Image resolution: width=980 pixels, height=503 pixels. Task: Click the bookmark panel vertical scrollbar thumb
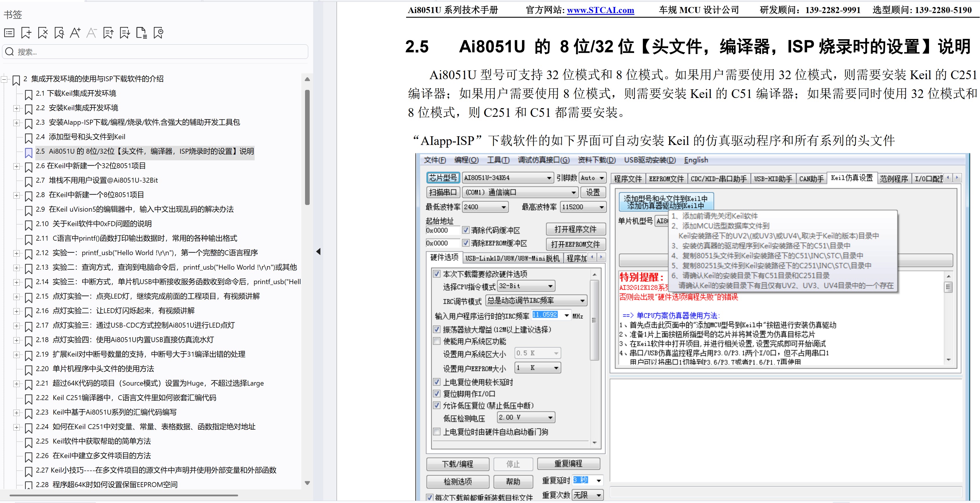(307, 147)
